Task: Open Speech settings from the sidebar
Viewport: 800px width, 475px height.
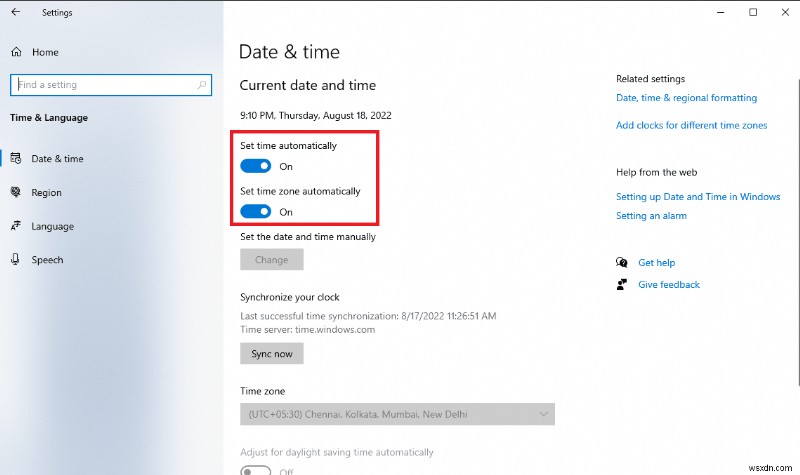Action: pyautogui.click(x=47, y=260)
